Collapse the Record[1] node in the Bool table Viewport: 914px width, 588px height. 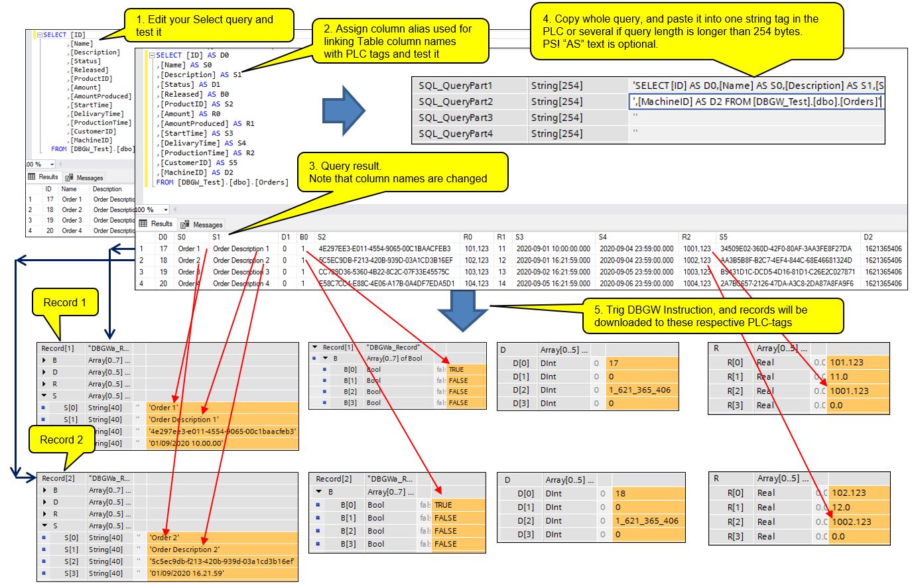pyautogui.click(x=315, y=347)
